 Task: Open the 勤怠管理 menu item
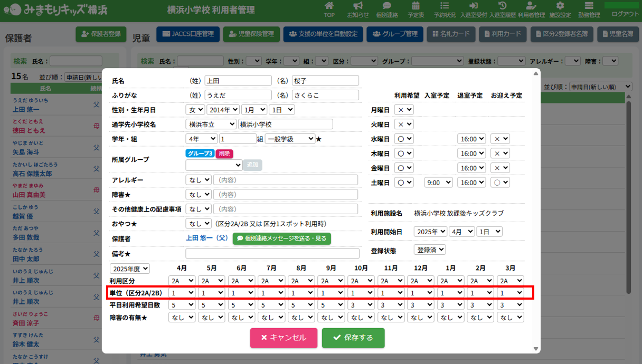589,10
